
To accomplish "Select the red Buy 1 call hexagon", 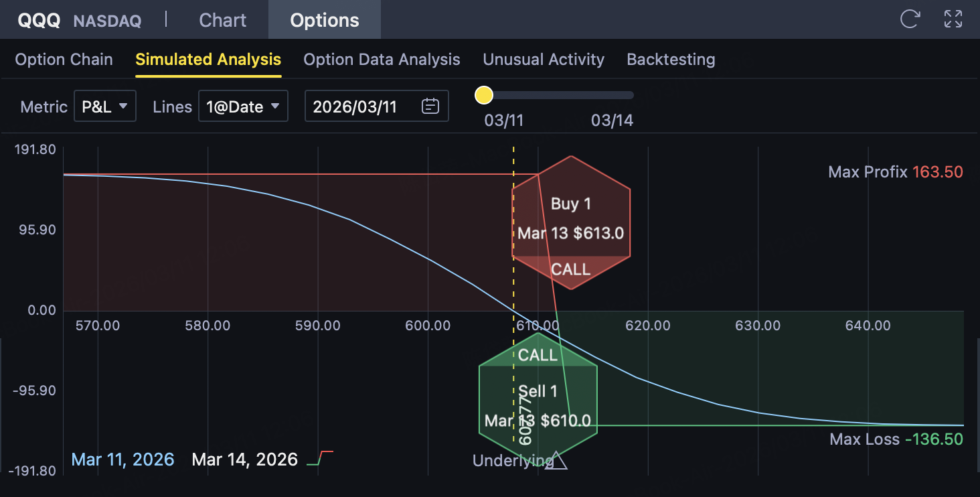I will tap(571, 222).
